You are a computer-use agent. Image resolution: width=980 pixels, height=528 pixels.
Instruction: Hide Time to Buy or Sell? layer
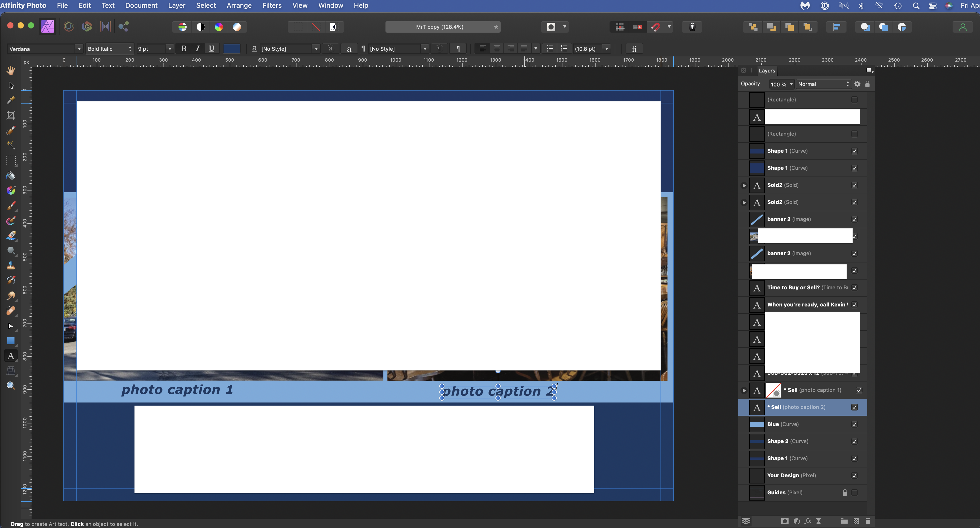tap(855, 287)
